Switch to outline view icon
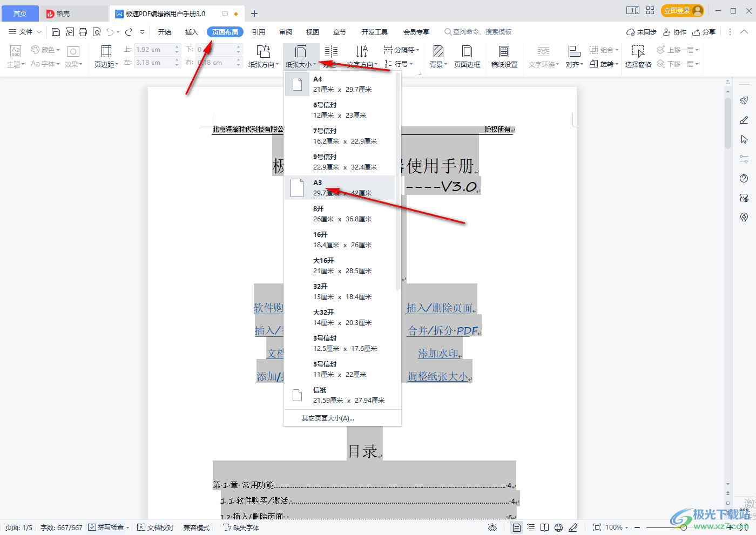The image size is (756, 535). pyautogui.click(x=531, y=527)
